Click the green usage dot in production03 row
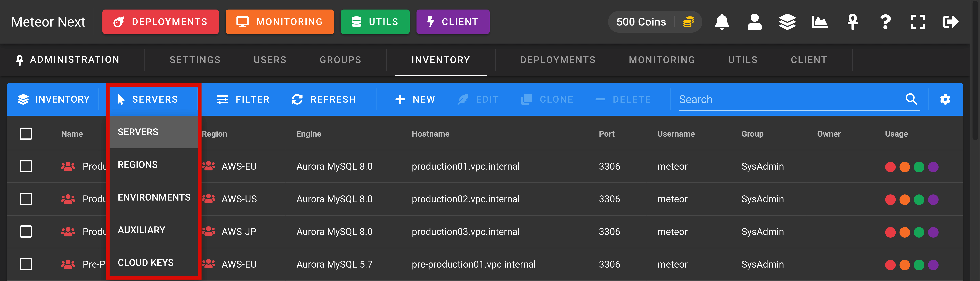Viewport: 980px width, 281px height. [x=919, y=232]
